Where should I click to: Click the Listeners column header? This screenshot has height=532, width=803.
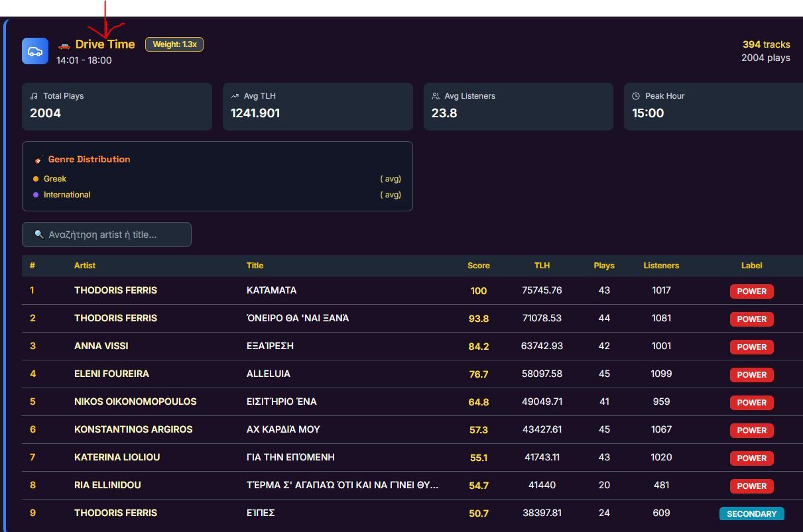click(660, 266)
